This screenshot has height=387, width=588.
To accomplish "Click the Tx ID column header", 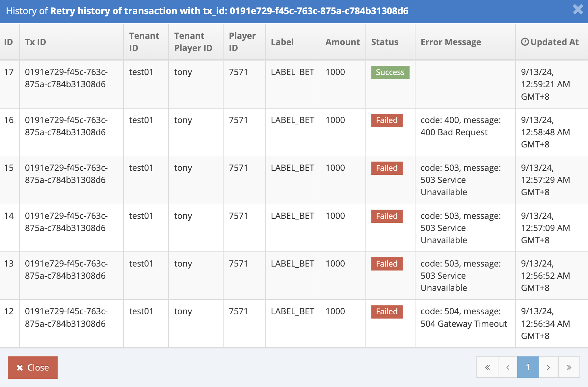I will point(36,42).
